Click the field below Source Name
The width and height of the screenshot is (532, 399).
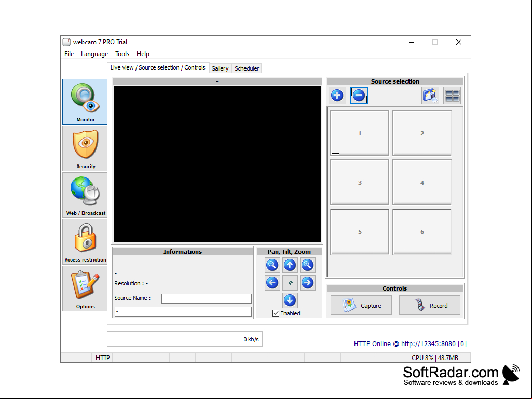(x=183, y=311)
